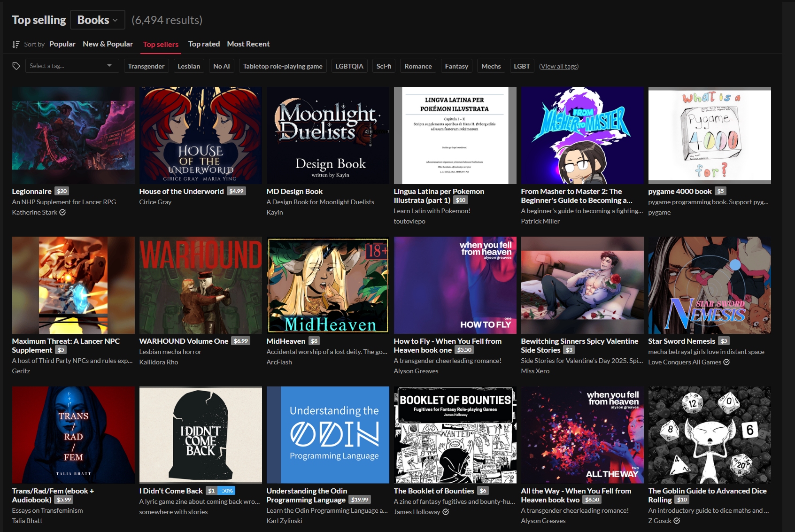Click verified checkmark beside Z Gosck
795x532 pixels.
tap(677, 521)
